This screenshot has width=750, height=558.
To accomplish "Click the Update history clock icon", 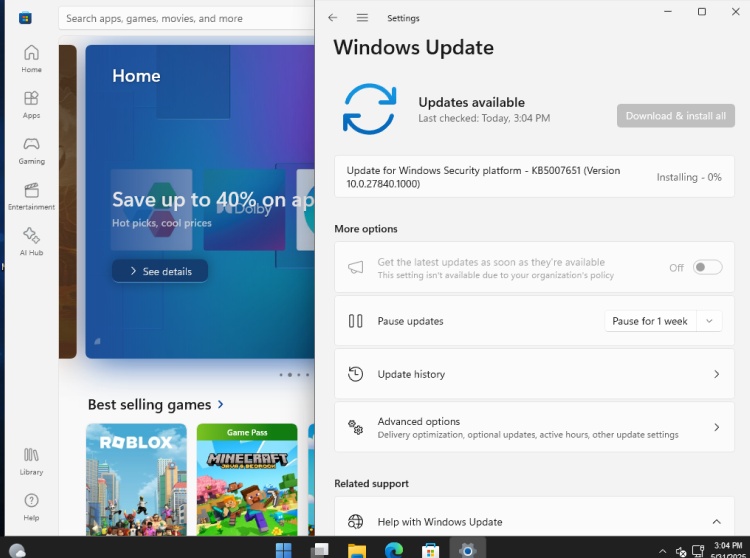I will coord(355,374).
